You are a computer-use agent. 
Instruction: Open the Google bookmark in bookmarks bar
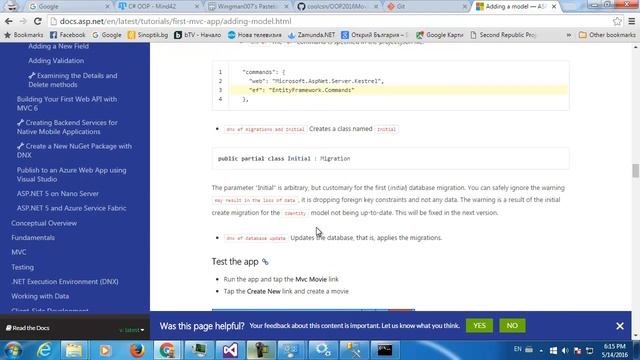coord(107,35)
